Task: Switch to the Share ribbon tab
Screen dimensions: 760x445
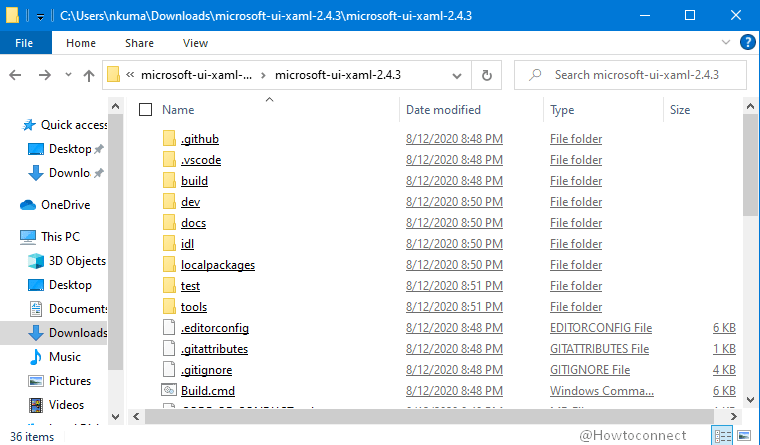Action: pyautogui.click(x=139, y=43)
